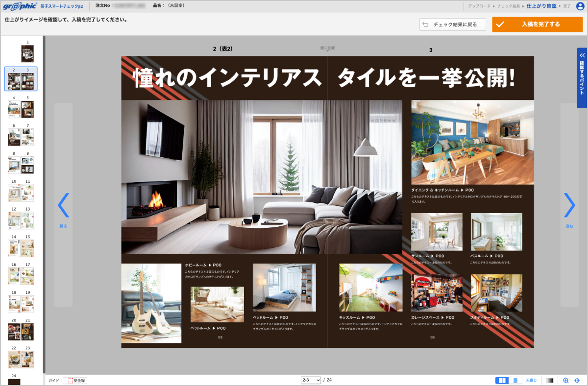Click the user account profile icon

580,6
